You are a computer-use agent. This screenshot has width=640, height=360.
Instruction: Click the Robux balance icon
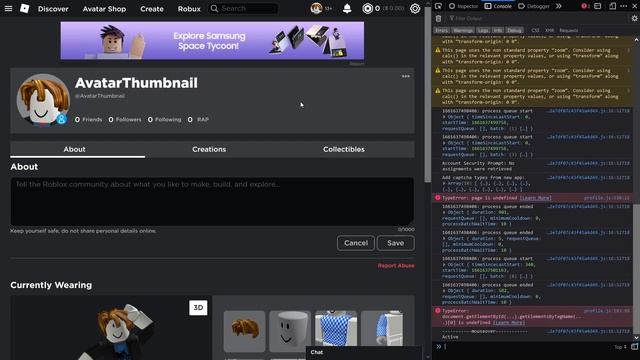[367, 8]
